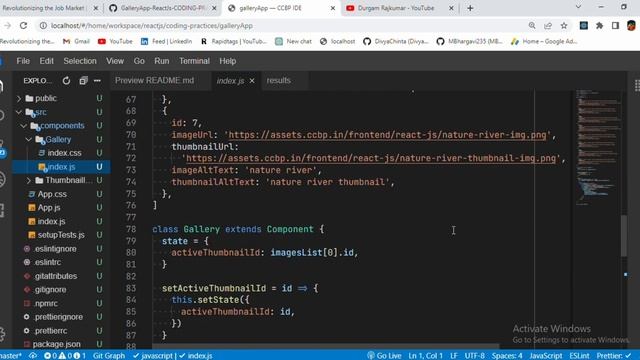View site information icon in address bar
Viewport: 640px width, 360px height.
click(x=43, y=26)
